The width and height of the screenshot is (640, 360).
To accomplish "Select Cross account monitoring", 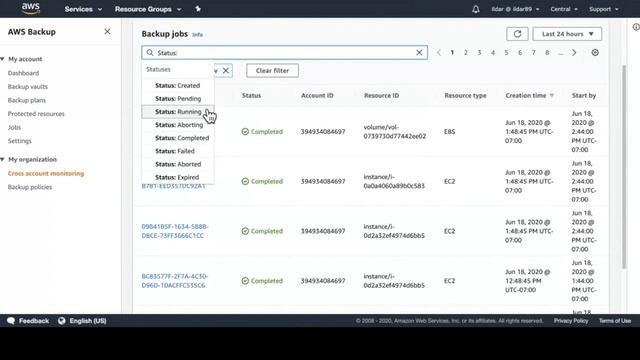I will (x=46, y=173).
